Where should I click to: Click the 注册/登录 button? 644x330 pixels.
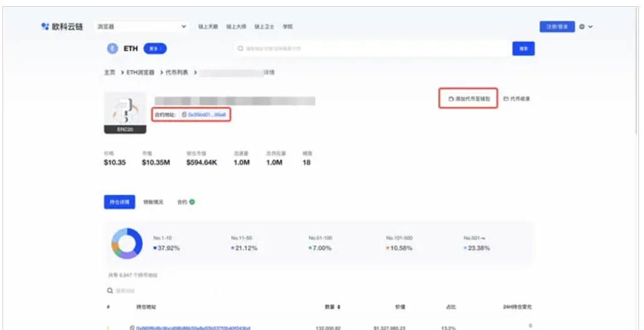[x=557, y=27]
